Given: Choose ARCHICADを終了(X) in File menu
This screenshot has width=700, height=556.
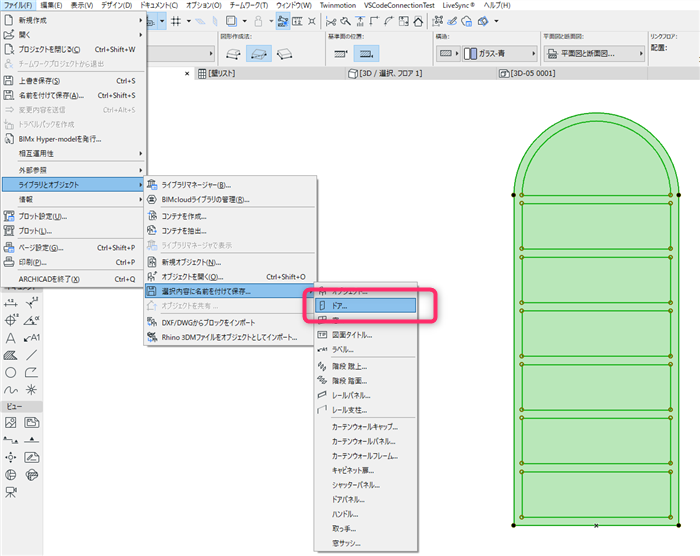Looking at the screenshot, I should [x=73, y=279].
